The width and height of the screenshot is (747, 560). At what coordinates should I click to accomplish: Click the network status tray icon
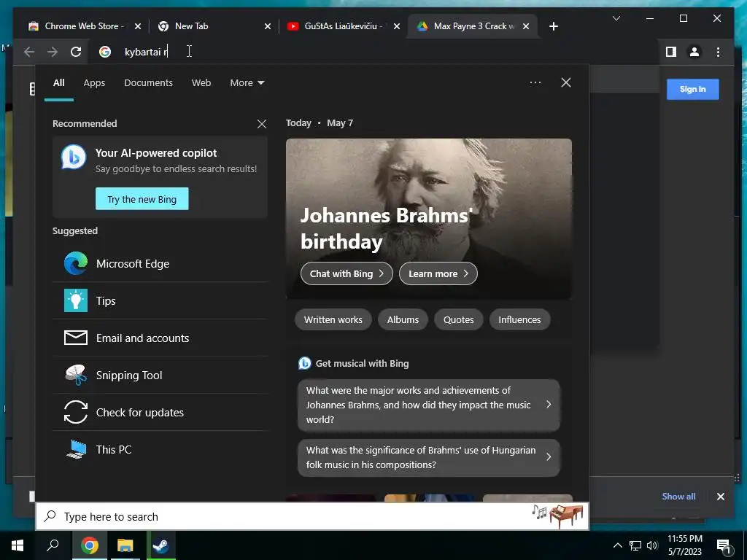[635, 545]
